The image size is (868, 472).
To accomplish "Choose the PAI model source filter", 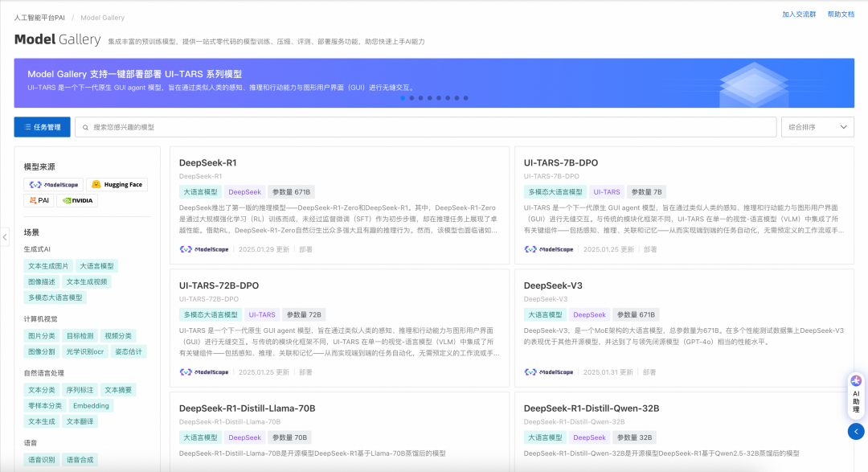I will (39, 200).
